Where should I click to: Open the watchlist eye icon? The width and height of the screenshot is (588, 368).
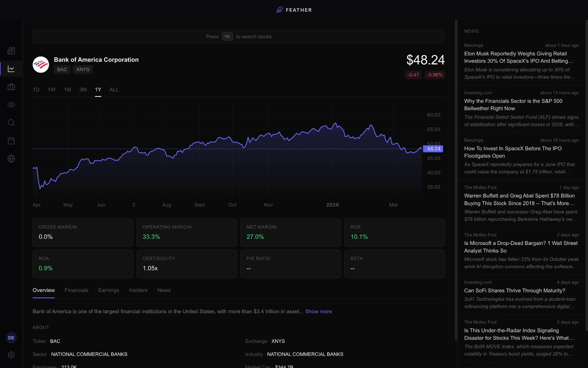pos(11,105)
